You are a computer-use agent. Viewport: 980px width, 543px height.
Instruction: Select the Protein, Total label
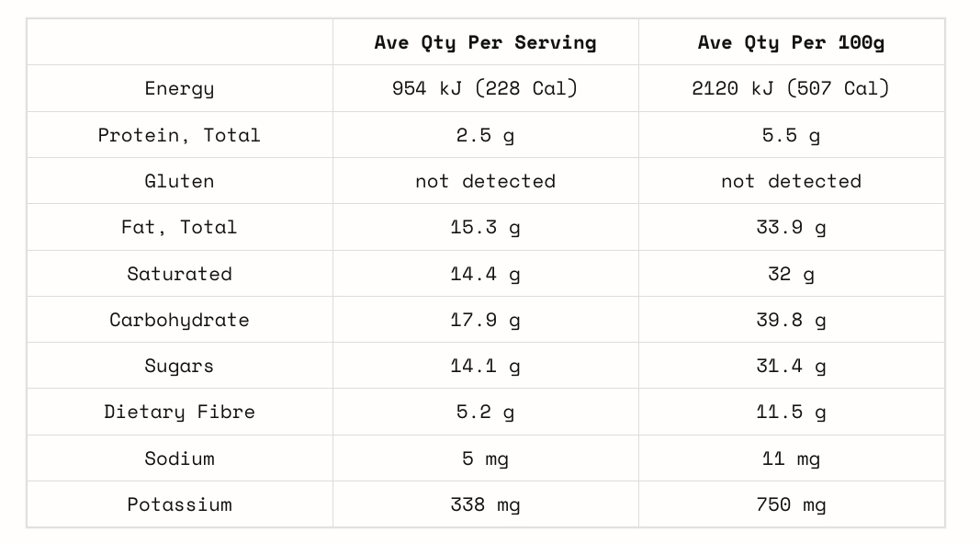179,135
